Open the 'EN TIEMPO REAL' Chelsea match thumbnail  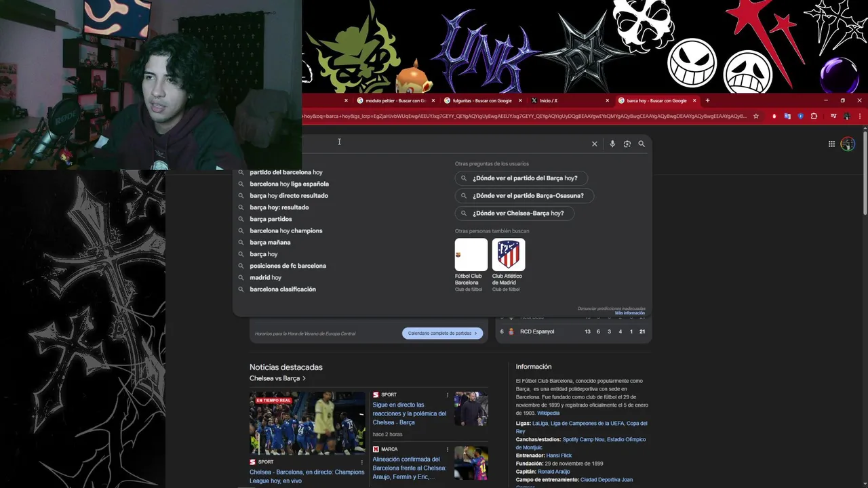[307, 423]
